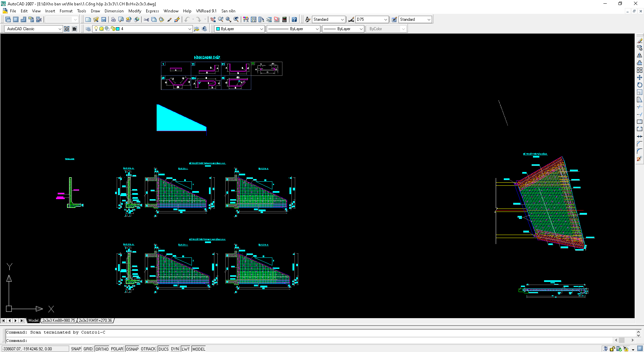Click the Cut scissors icon

(x=146, y=19)
